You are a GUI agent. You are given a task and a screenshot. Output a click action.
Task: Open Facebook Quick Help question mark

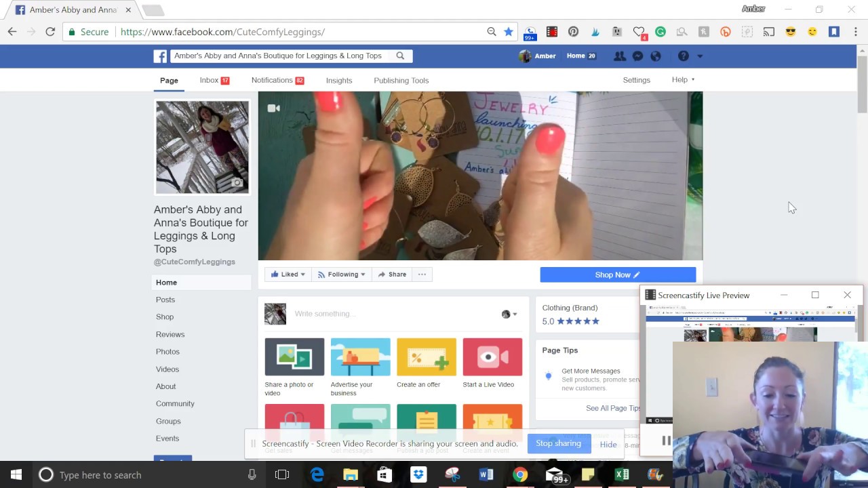click(x=684, y=56)
